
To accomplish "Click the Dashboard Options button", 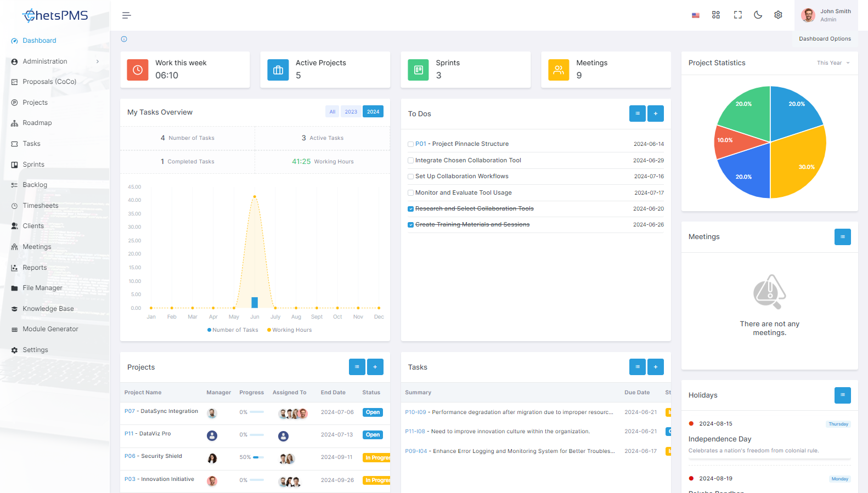I will click(825, 39).
